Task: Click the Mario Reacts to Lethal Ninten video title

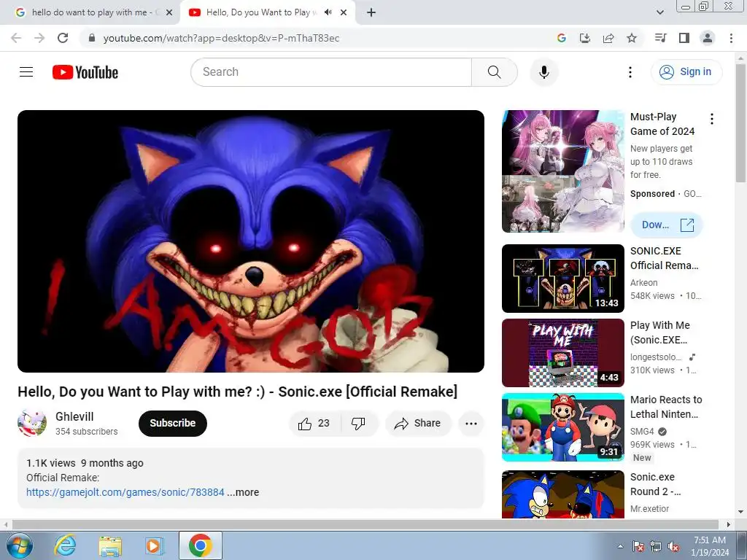Action: tap(666, 407)
